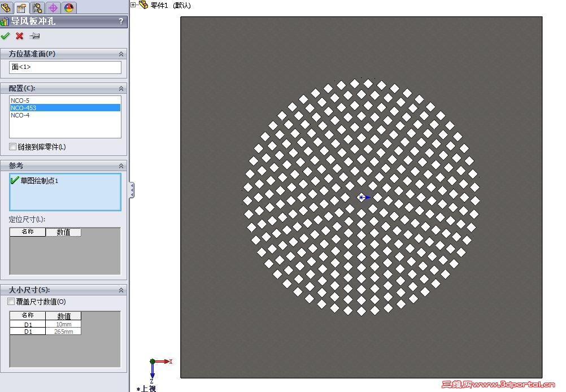This screenshot has width=566, height=392.
Task: Click the 数值 header in 定位尺寸 table
Action: tap(63, 232)
